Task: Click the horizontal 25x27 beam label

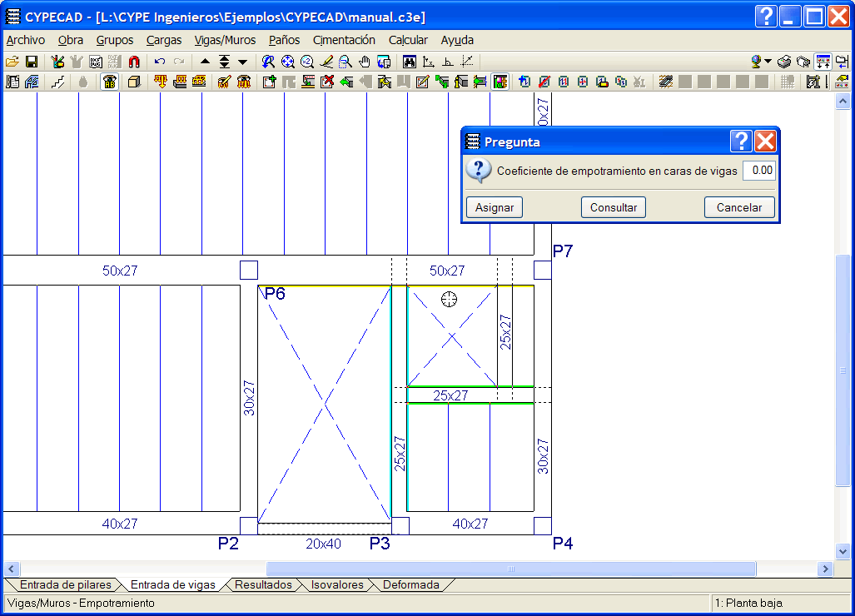Action: tap(450, 395)
